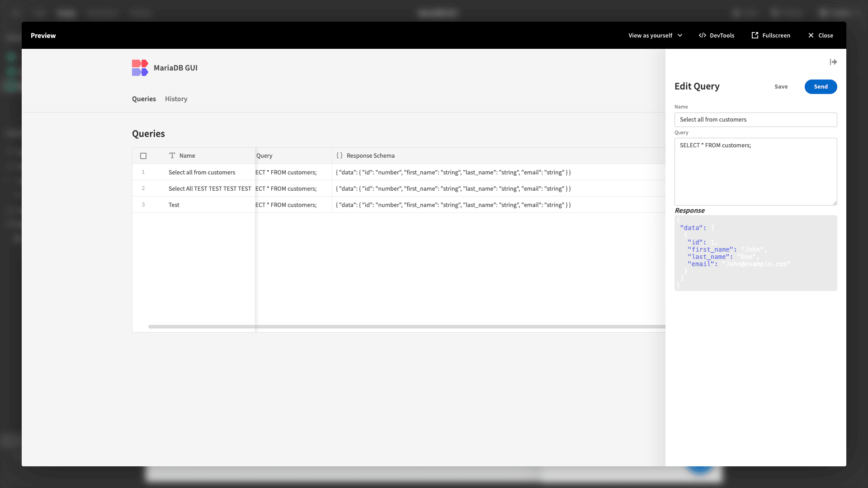Click the Save button in Edit Query
This screenshot has width=868, height=488.
click(x=781, y=87)
